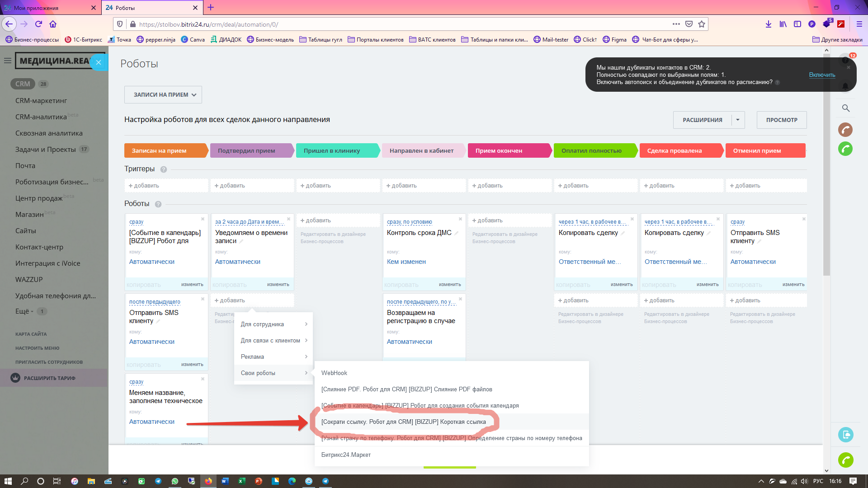This screenshot has height=488, width=868.
Task: Click the Включить link in notification
Action: tap(821, 75)
